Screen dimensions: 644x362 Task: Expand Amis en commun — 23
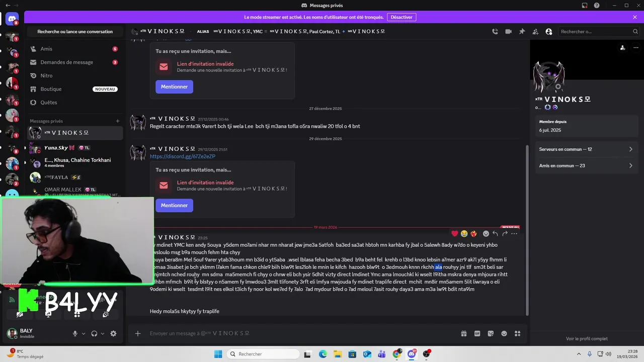click(586, 165)
